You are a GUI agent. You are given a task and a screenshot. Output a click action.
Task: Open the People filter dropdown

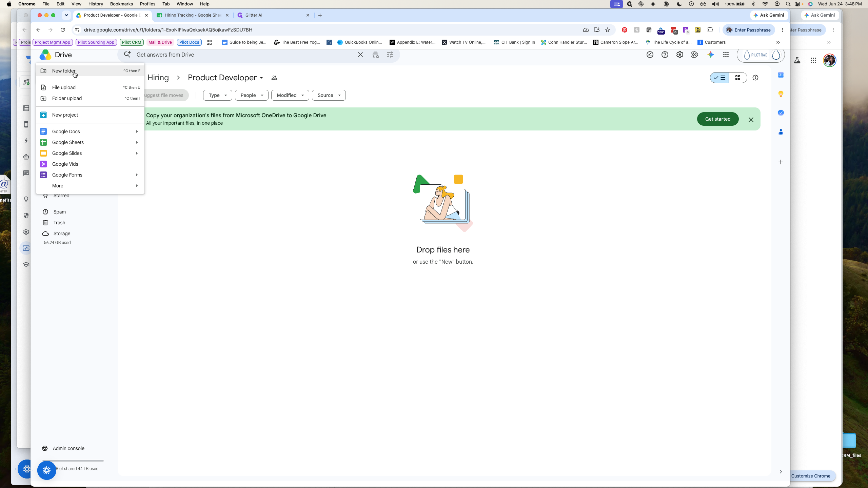[252, 95]
